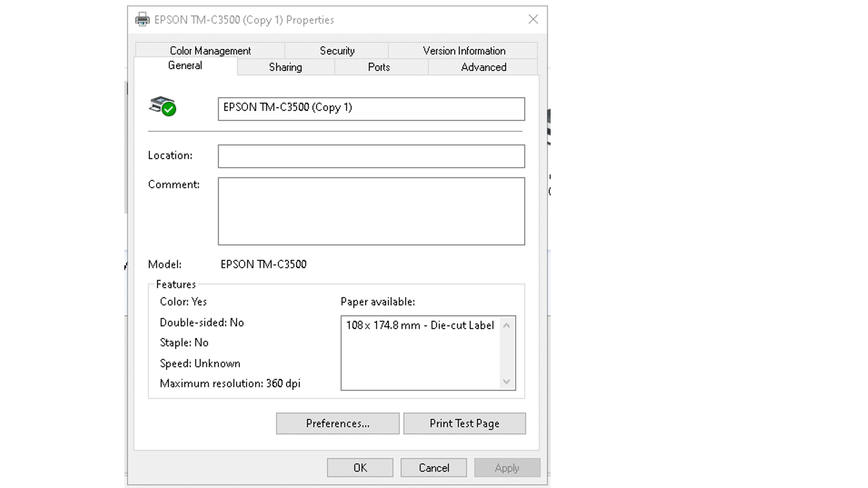868x488 pixels.
Task: Open printer Preferences
Action: 338,423
